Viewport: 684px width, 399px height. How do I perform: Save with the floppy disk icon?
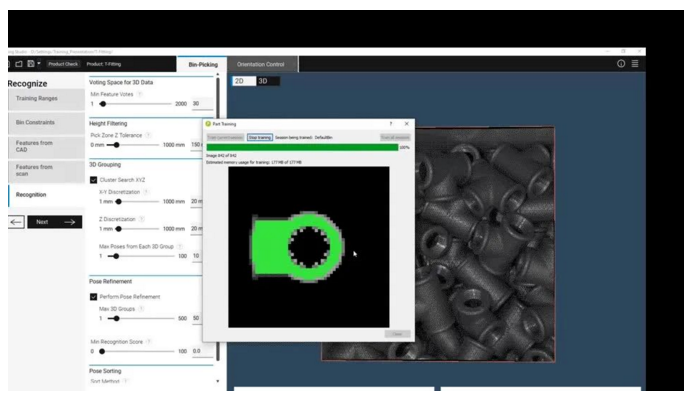[31, 64]
